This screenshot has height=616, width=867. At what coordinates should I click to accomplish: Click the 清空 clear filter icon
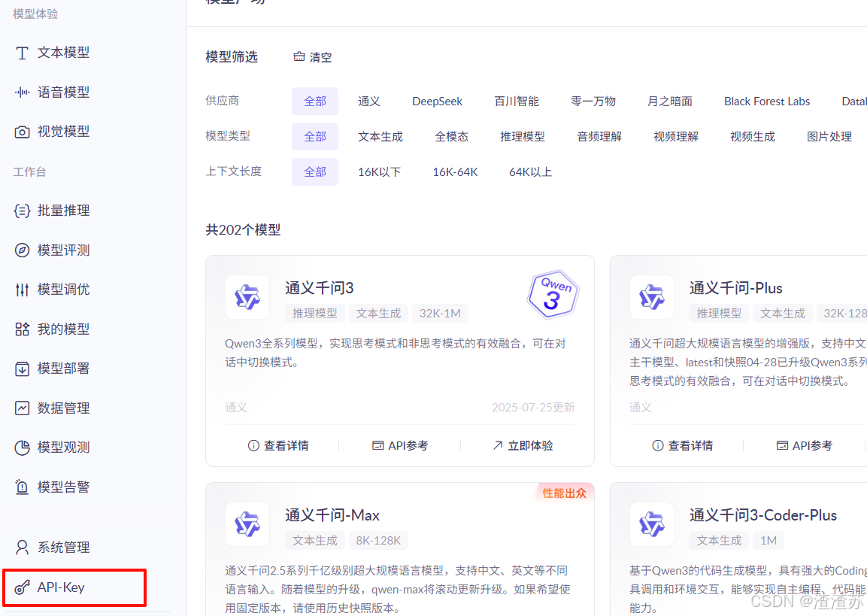click(x=299, y=56)
